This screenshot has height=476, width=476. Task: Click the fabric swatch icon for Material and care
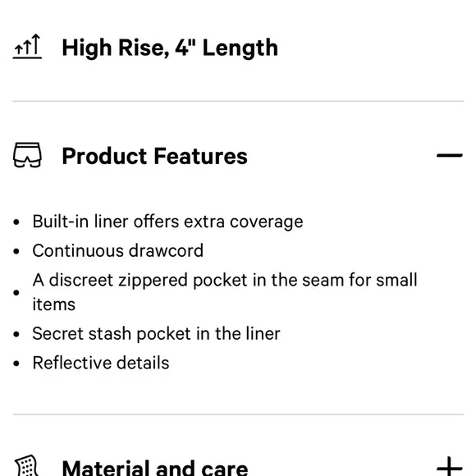coord(27,465)
